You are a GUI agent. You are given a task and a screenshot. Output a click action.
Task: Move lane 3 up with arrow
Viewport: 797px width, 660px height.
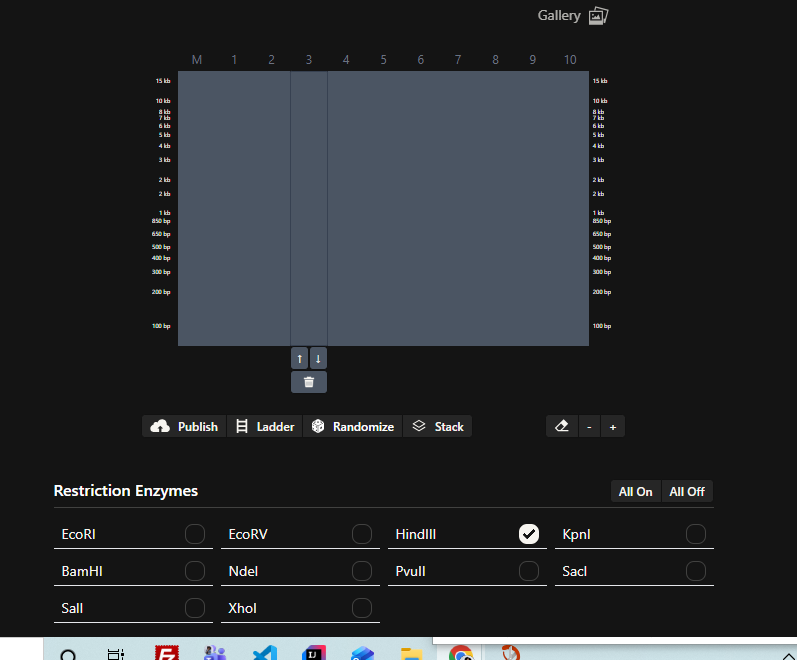300,358
